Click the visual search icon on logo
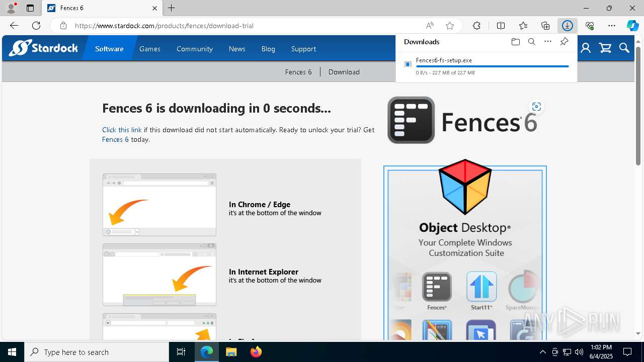644x362 pixels. click(x=536, y=107)
